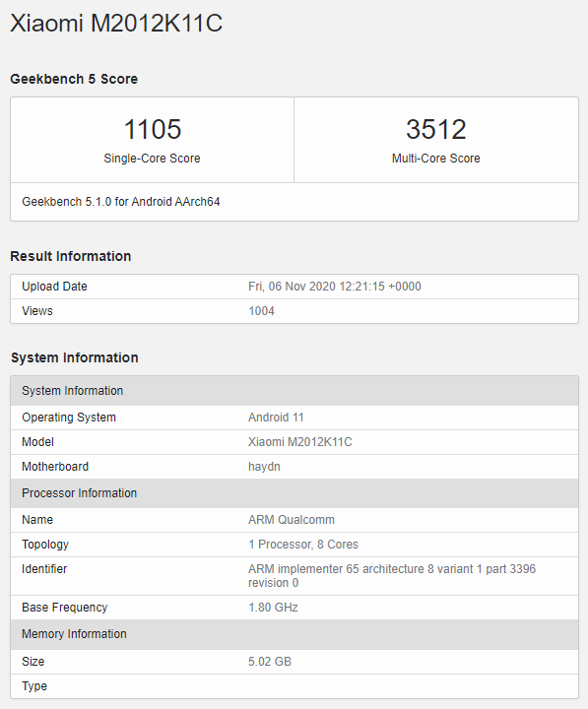
Task: Click the Single-Core Score label
Action: click(152, 159)
